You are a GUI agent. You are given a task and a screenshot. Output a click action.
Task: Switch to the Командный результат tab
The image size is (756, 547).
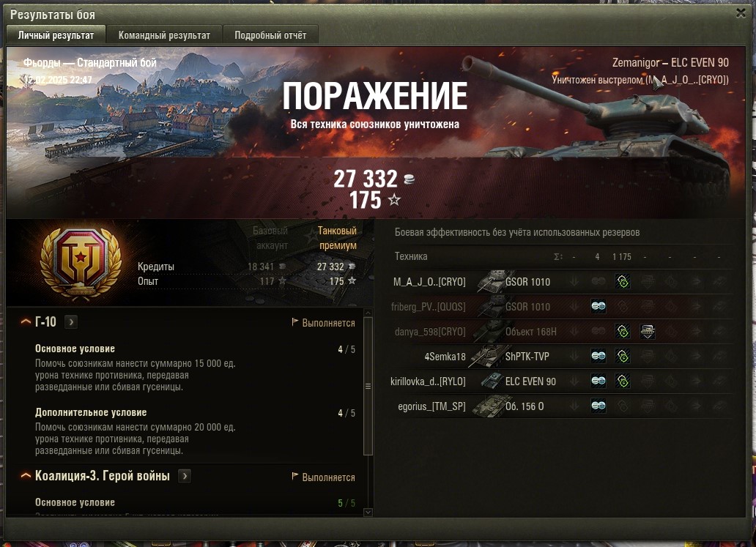pos(164,35)
